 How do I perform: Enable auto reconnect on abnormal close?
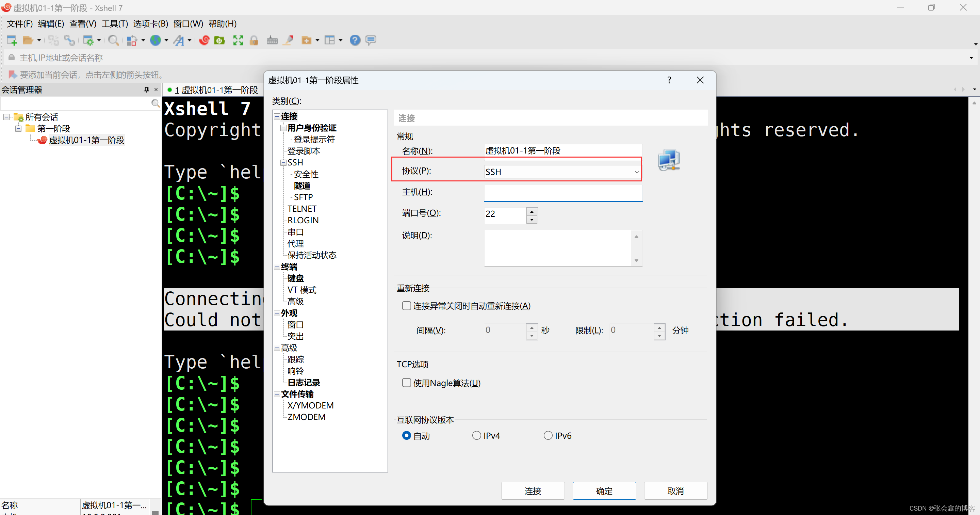407,306
